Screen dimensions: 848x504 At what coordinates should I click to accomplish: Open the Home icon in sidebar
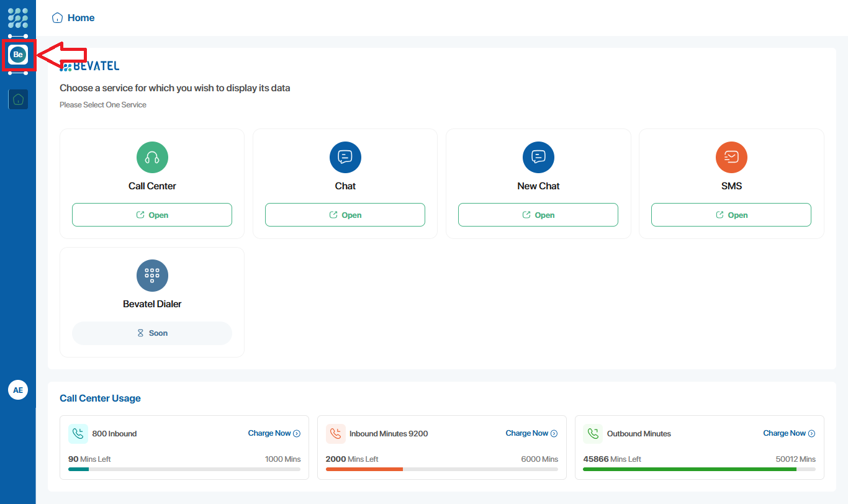click(x=18, y=99)
